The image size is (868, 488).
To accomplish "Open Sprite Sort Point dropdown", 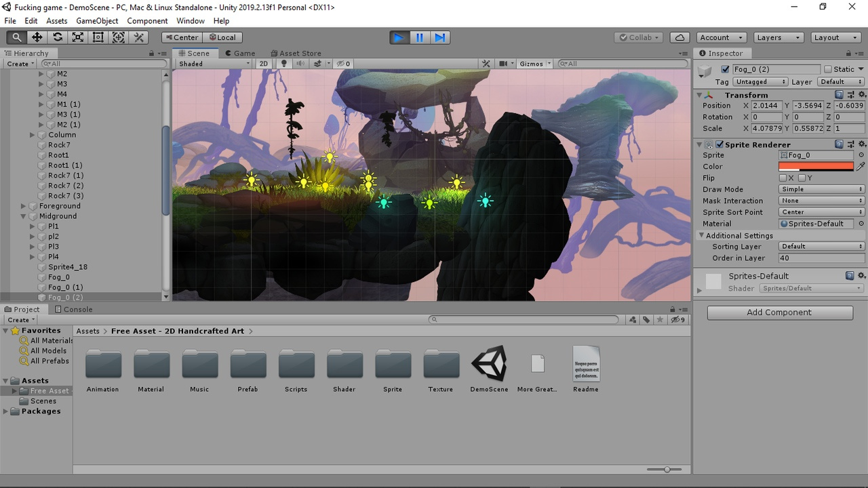I will click(822, 212).
